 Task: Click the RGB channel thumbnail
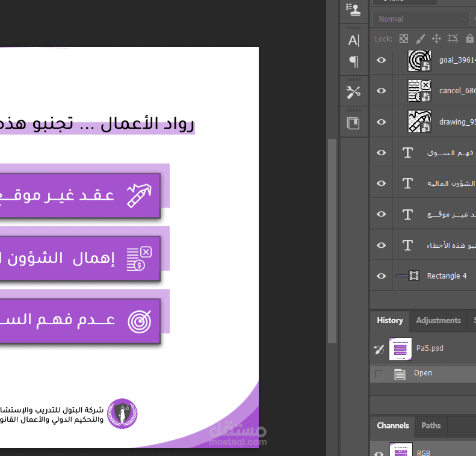click(x=401, y=449)
